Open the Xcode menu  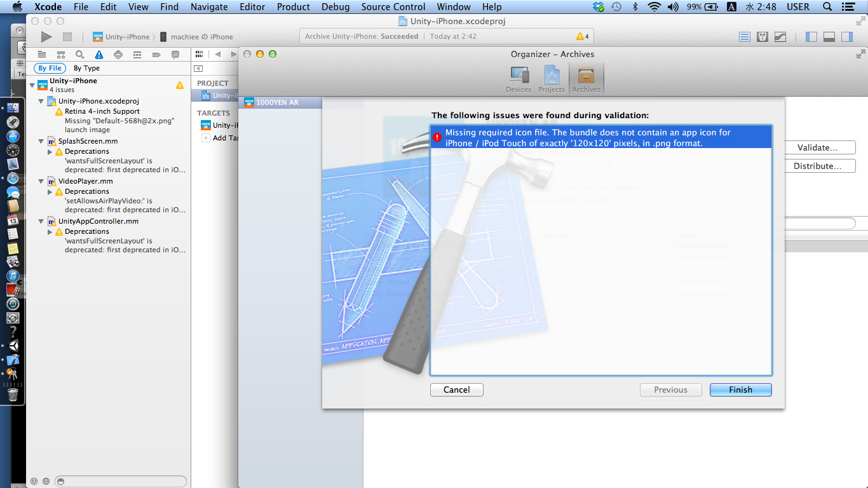[48, 7]
